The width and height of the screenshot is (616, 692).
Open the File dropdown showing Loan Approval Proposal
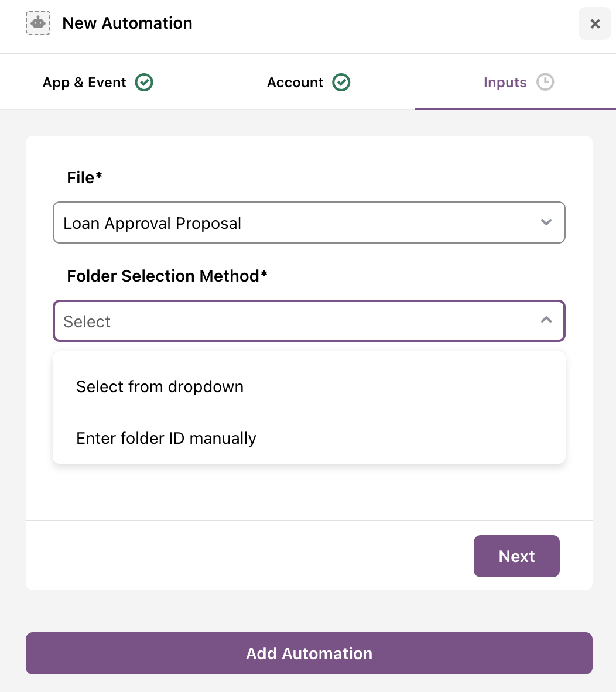pyautogui.click(x=309, y=222)
